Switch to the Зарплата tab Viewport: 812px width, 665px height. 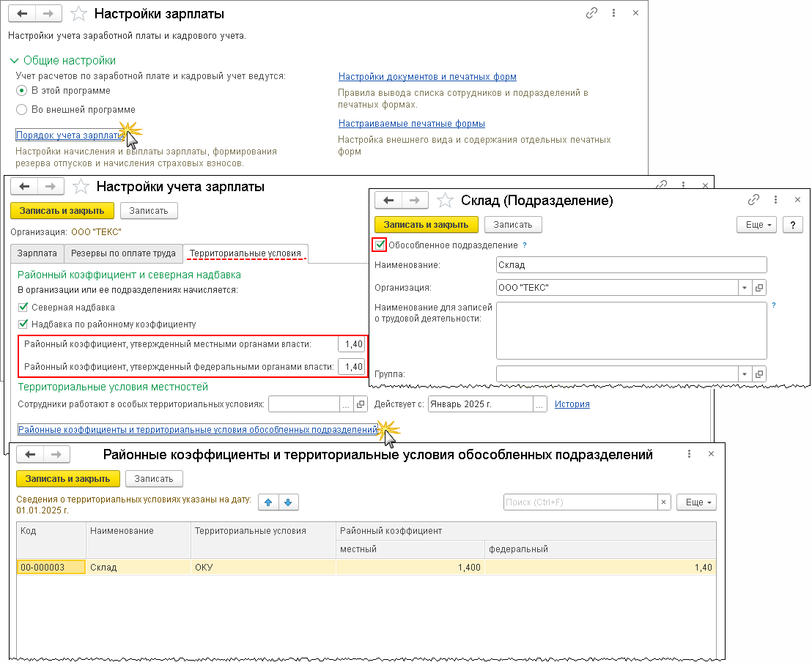(37, 253)
